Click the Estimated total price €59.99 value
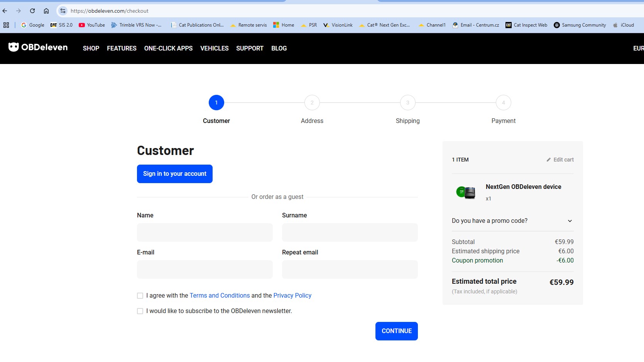This screenshot has width=644, height=362. (561, 282)
